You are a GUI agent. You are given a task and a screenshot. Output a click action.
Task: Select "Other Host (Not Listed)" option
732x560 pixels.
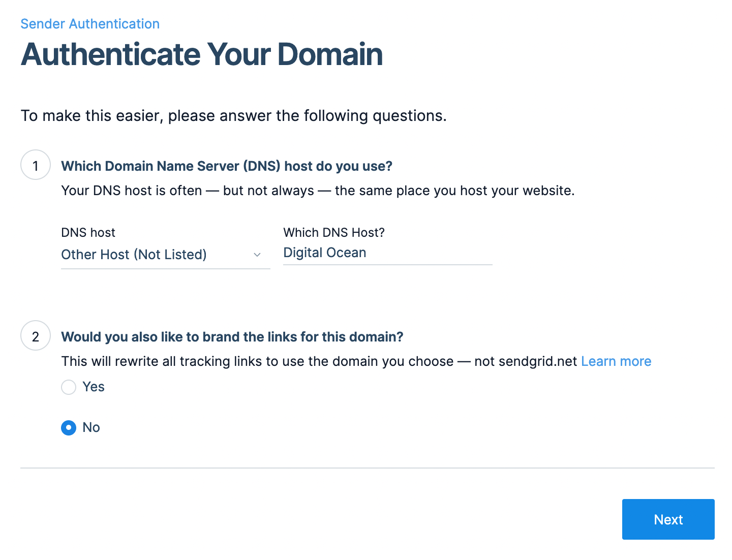coord(134,255)
